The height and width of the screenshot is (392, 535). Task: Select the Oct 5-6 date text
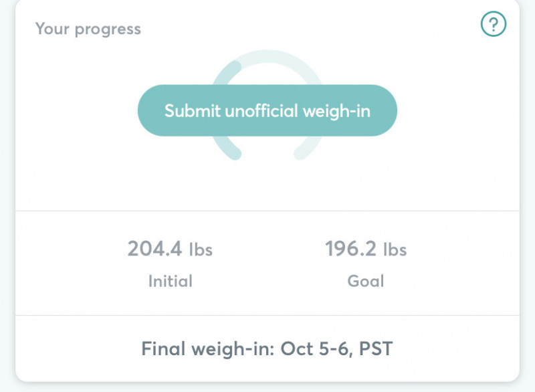pyautogui.click(x=319, y=349)
